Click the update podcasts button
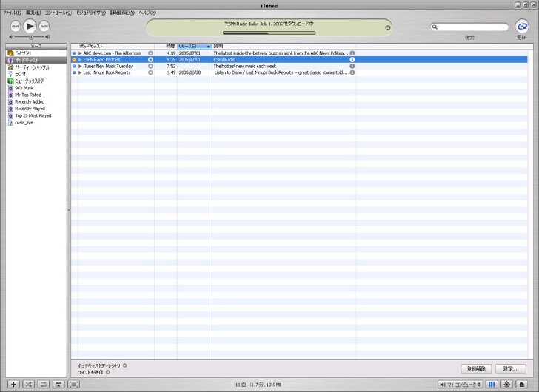The height and width of the screenshot is (392, 539). 522,26
